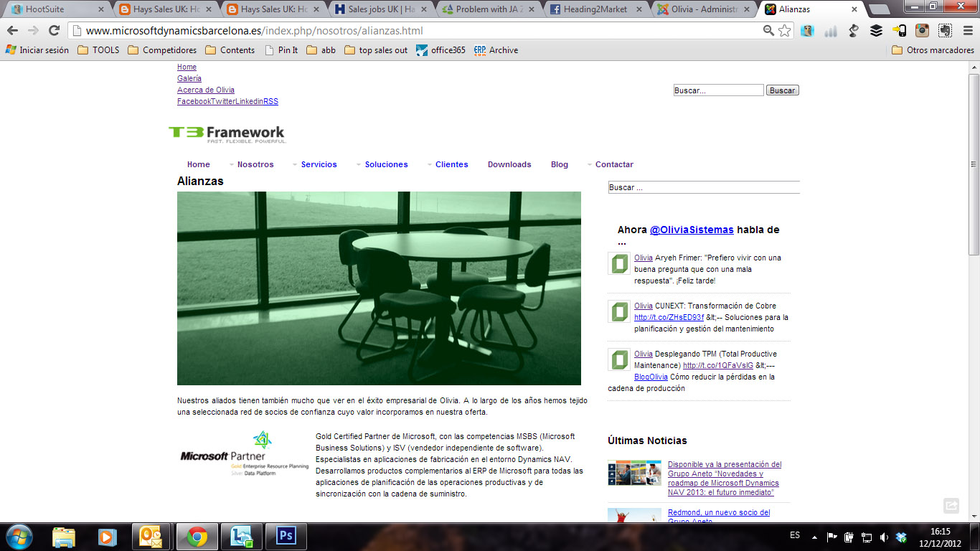Screen dimensions: 980x551
Task: Follow the Acerca de Olivia link
Action: (x=206, y=90)
